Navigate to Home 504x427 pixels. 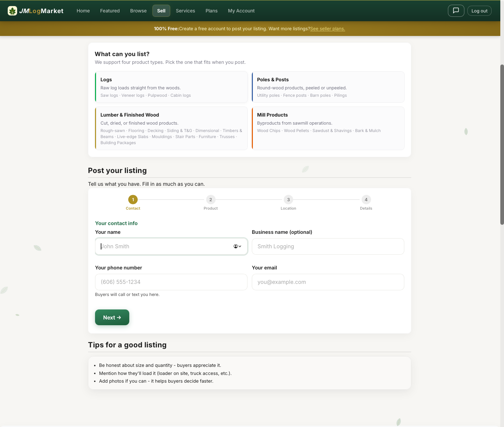click(x=83, y=10)
